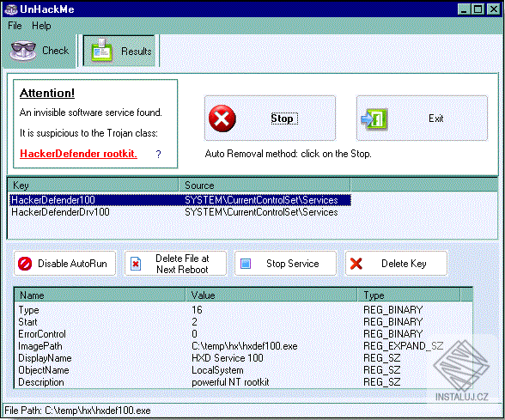Minimize the UnHackMe window
This screenshot has width=505, height=420.
coord(464,9)
